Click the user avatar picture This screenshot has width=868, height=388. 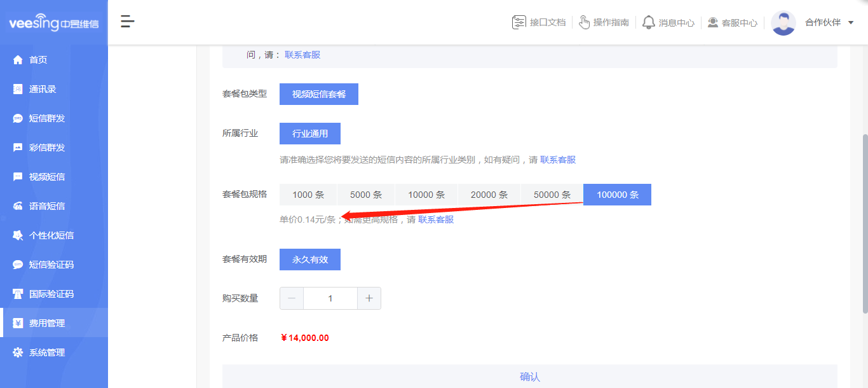click(x=783, y=23)
